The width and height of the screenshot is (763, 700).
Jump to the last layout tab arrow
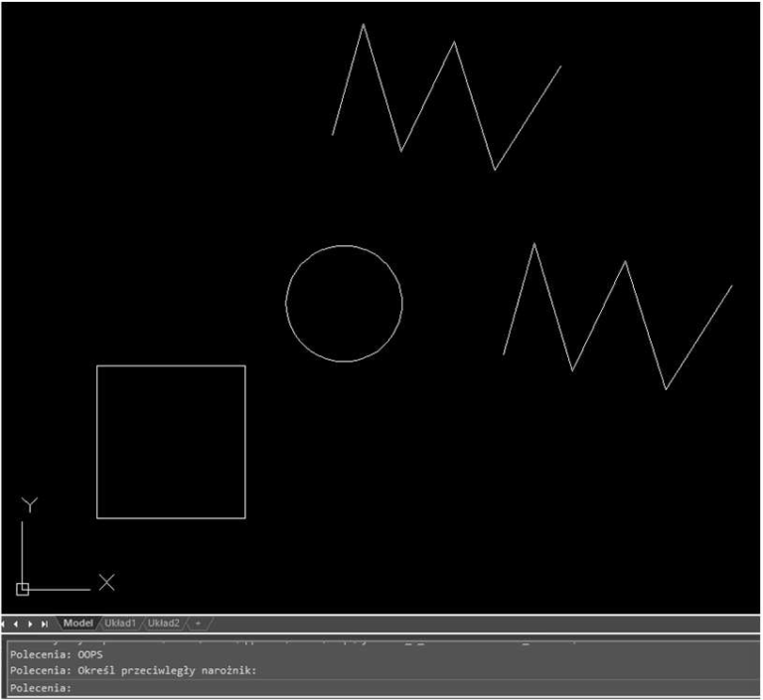45,624
